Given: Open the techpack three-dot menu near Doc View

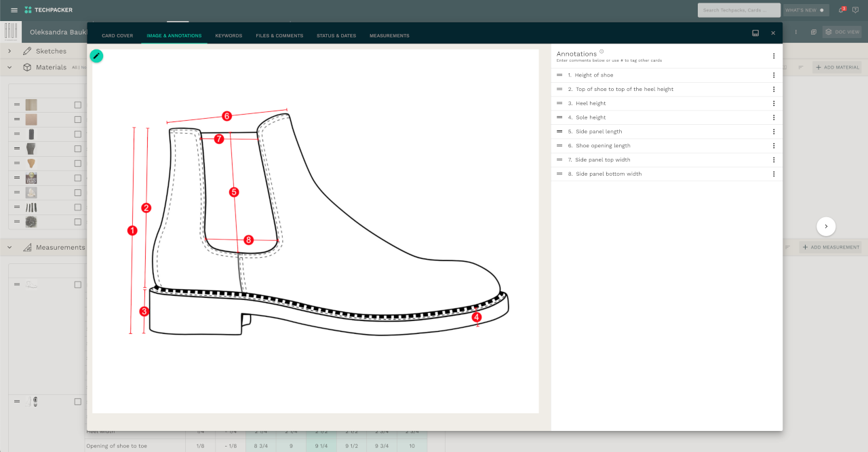Looking at the screenshot, I should (x=796, y=32).
